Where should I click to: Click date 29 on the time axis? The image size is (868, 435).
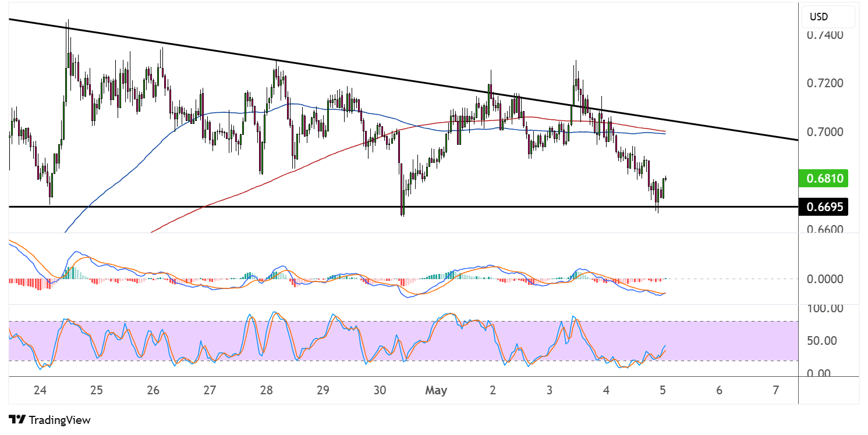[323, 391]
